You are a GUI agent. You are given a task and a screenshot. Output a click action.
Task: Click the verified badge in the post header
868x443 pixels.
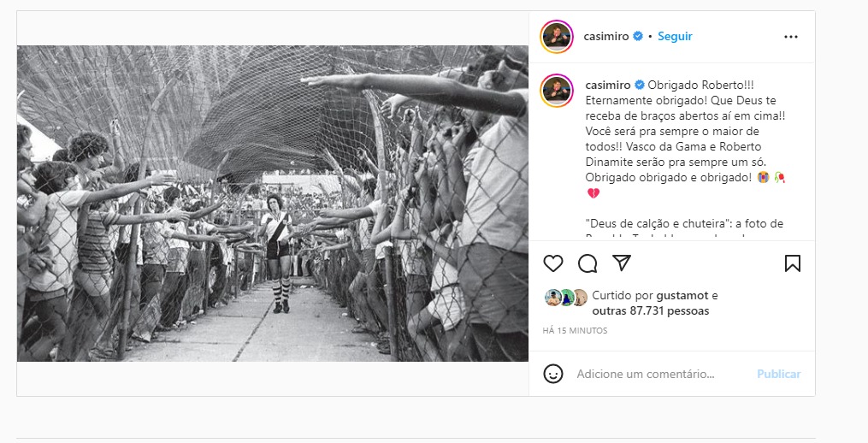click(638, 37)
